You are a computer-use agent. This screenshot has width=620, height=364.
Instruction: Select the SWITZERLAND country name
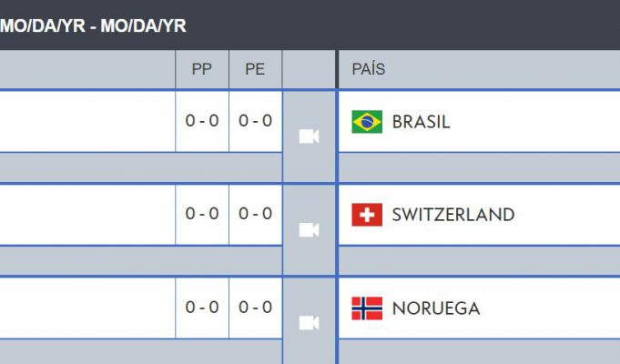click(x=453, y=215)
